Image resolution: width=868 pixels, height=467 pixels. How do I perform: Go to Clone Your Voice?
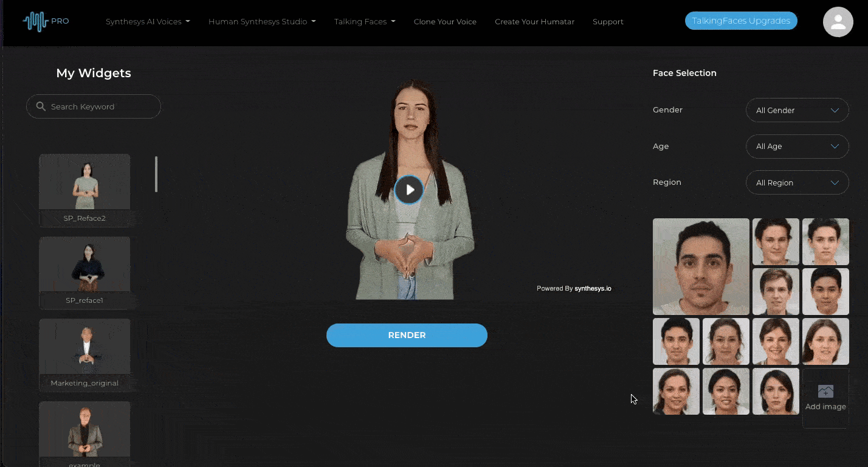(445, 21)
